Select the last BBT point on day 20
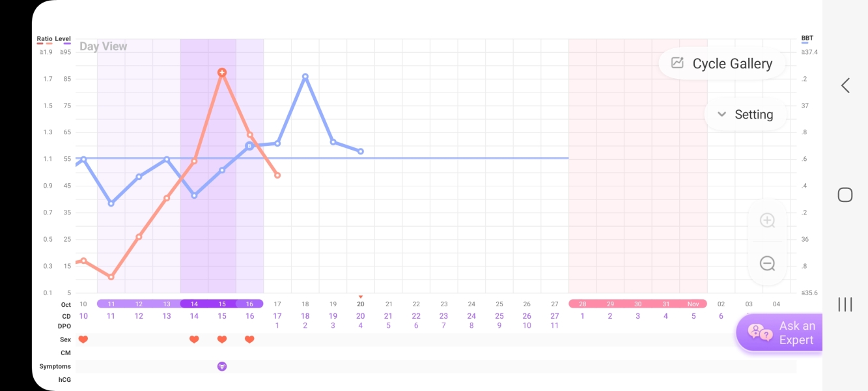This screenshot has width=868, height=391. click(361, 151)
